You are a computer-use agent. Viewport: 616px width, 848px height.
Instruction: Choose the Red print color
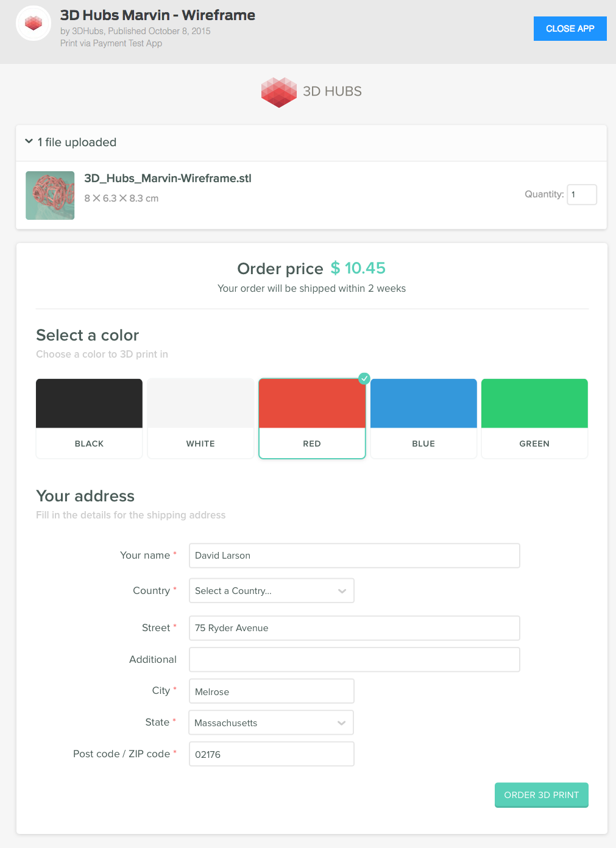312,419
